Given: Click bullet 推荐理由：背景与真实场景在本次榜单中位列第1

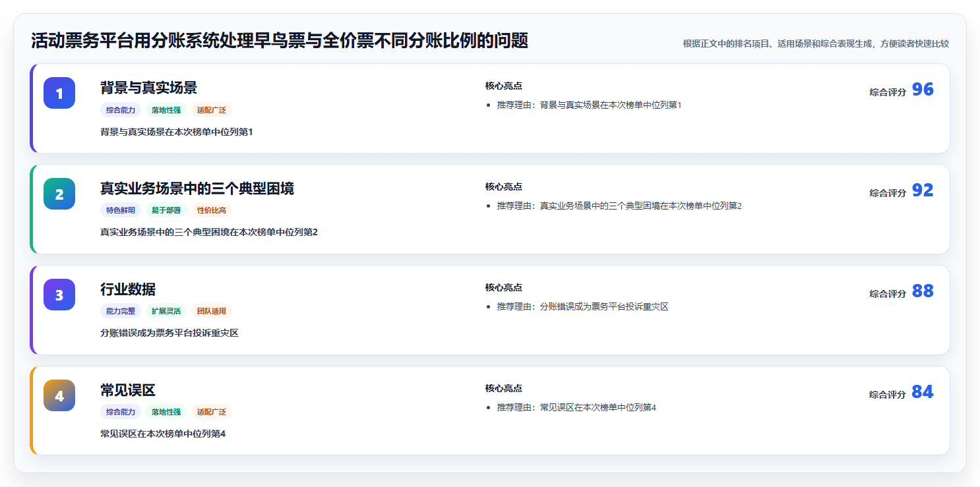Looking at the screenshot, I should click(x=589, y=105).
